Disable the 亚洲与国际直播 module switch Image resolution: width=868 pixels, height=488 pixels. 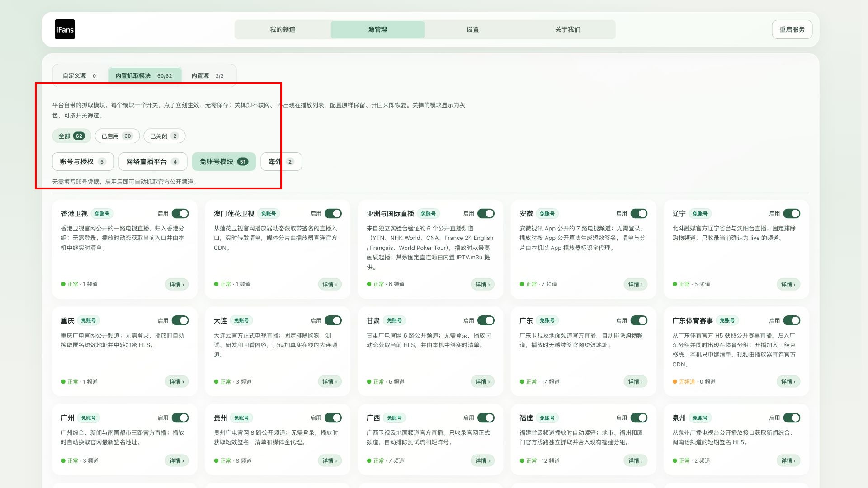[486, 214]
